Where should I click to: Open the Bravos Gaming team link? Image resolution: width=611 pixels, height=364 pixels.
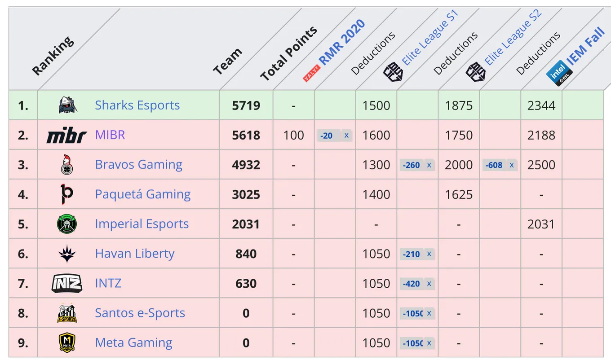click(139, 165)
